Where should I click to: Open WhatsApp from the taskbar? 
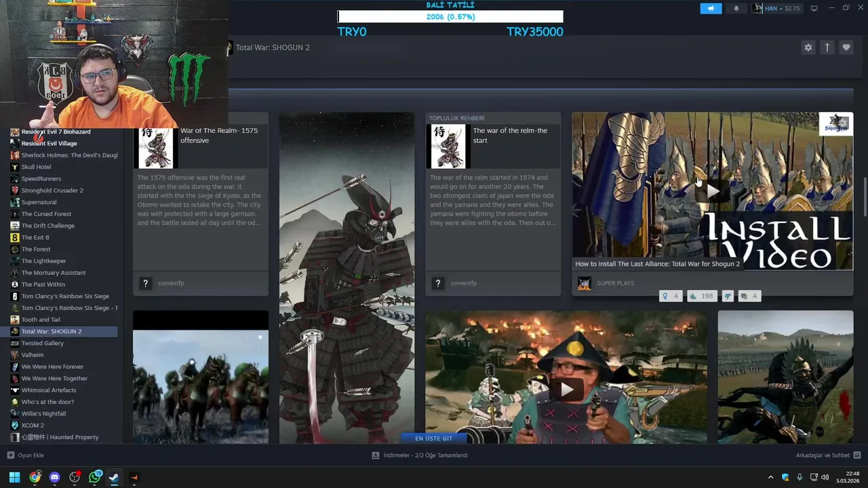click(x=94, y=477)
